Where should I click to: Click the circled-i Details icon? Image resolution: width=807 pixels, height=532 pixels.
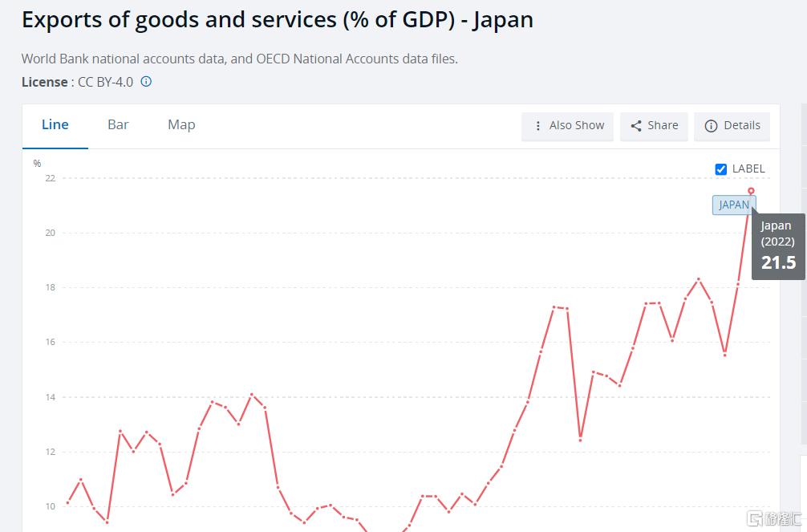pos(711,126)
